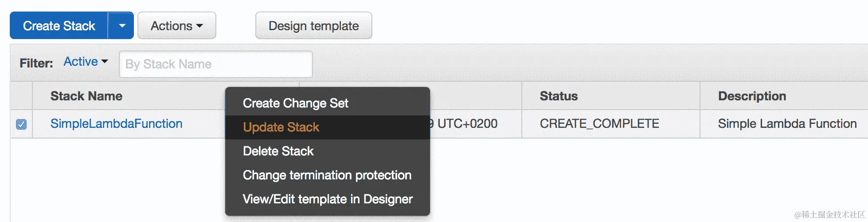Sort by the Stack Name column header
868x222 pixels.
pos(86,96)
